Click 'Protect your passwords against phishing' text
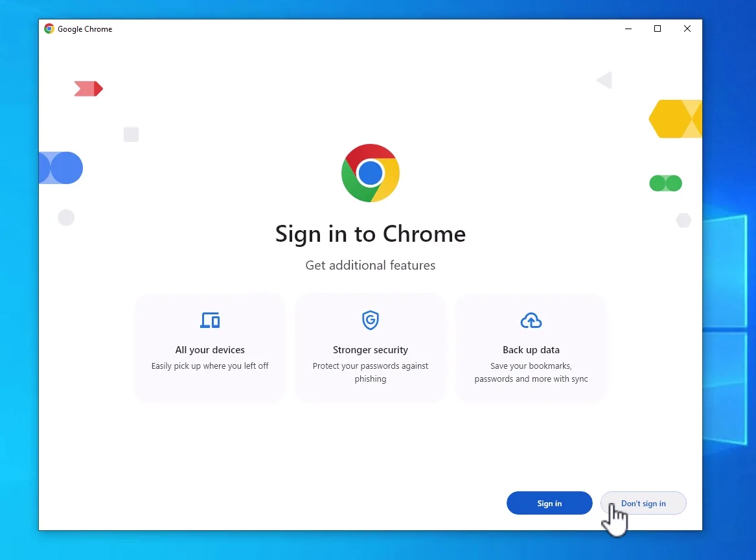756x560 pixels. pos(371,373)
